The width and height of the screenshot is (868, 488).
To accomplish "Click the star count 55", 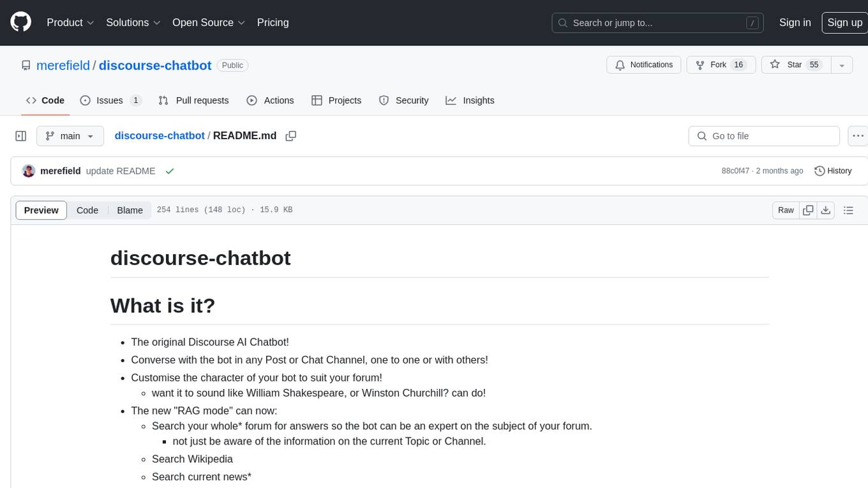I will click(x=814, y=65).
